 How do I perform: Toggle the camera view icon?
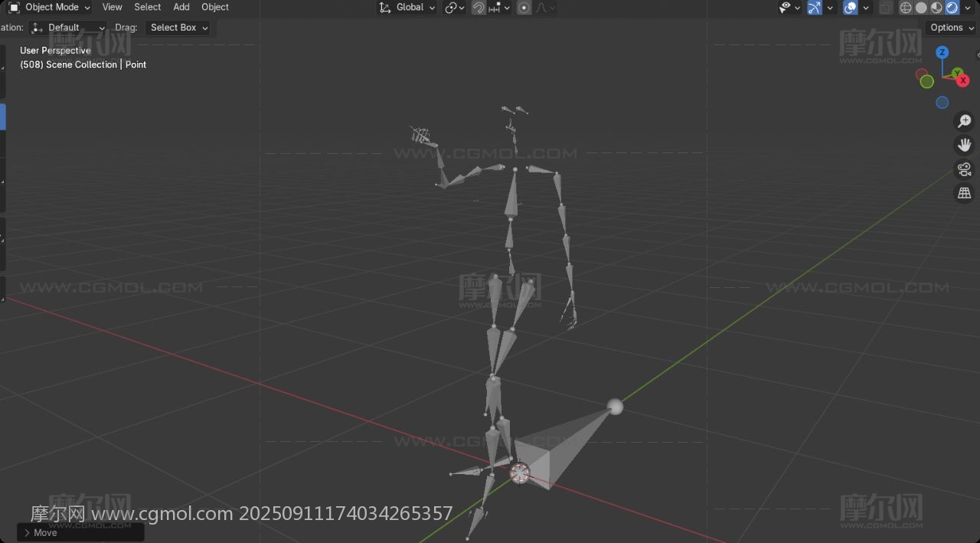965,169
